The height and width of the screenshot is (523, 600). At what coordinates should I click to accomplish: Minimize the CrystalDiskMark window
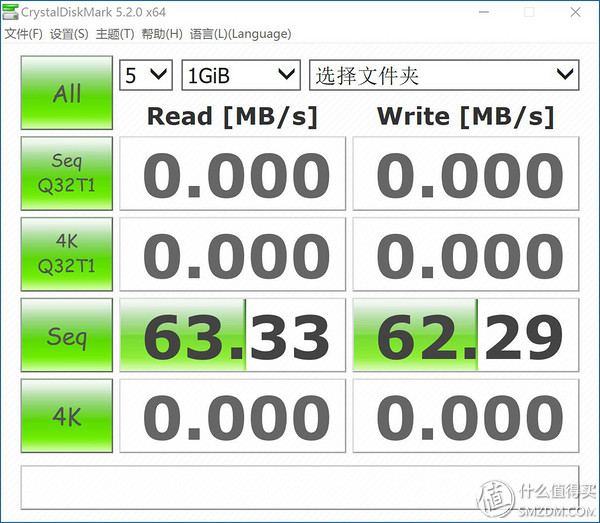[x=484, y=12]
